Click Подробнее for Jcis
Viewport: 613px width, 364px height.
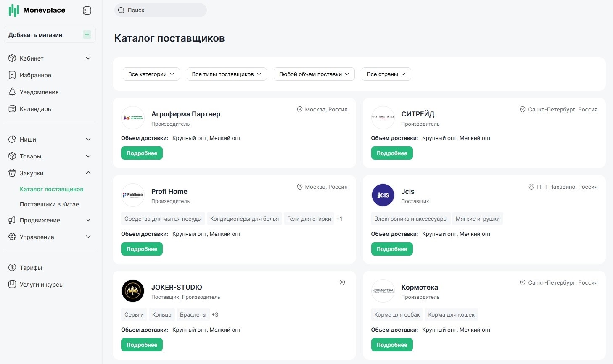click(392, 249)
